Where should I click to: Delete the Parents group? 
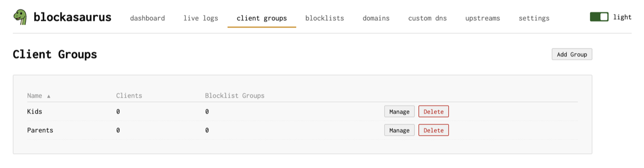[433, 130]
